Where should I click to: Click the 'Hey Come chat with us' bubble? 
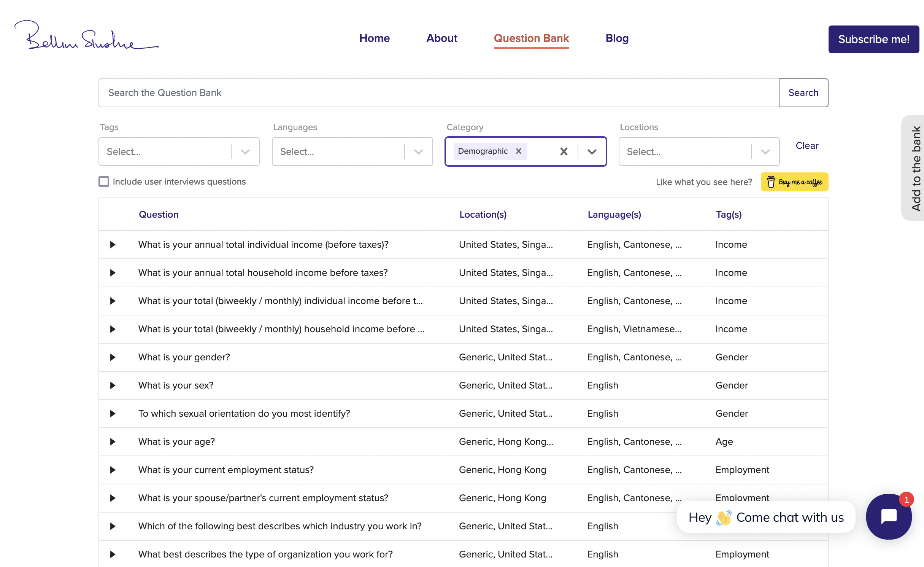point(766,517)
